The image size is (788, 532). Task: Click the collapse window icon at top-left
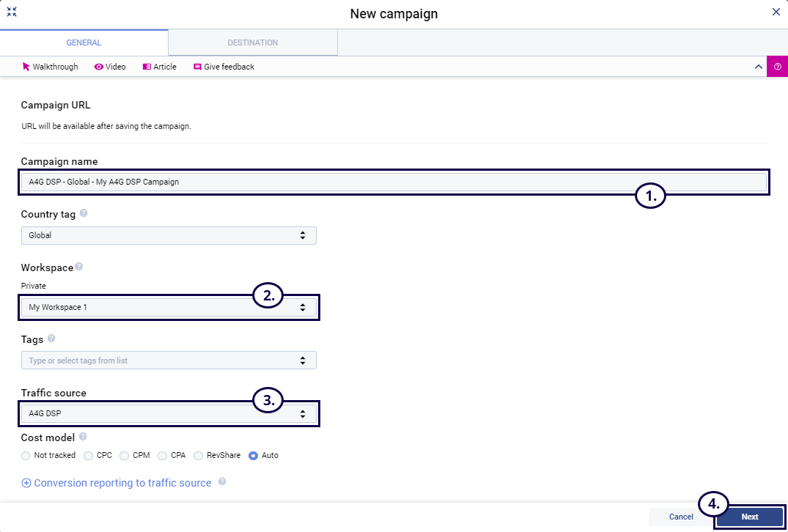[x=12, y=12]
